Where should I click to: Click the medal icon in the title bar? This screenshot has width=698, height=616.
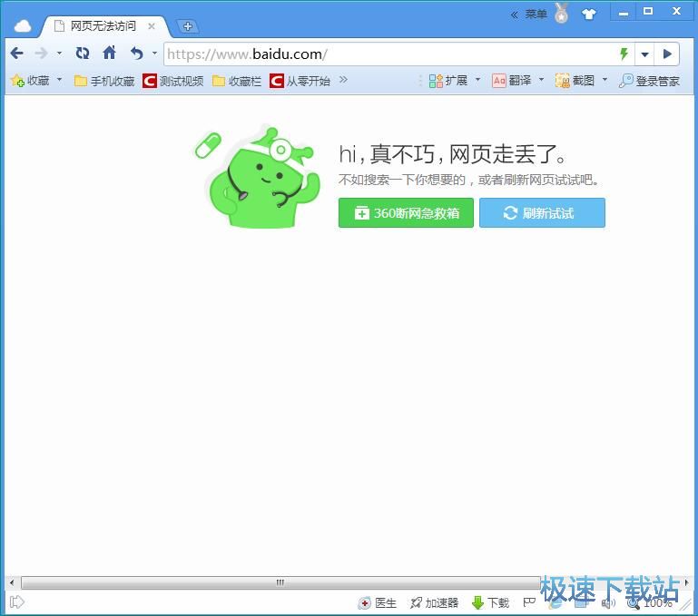coord(562,13)
